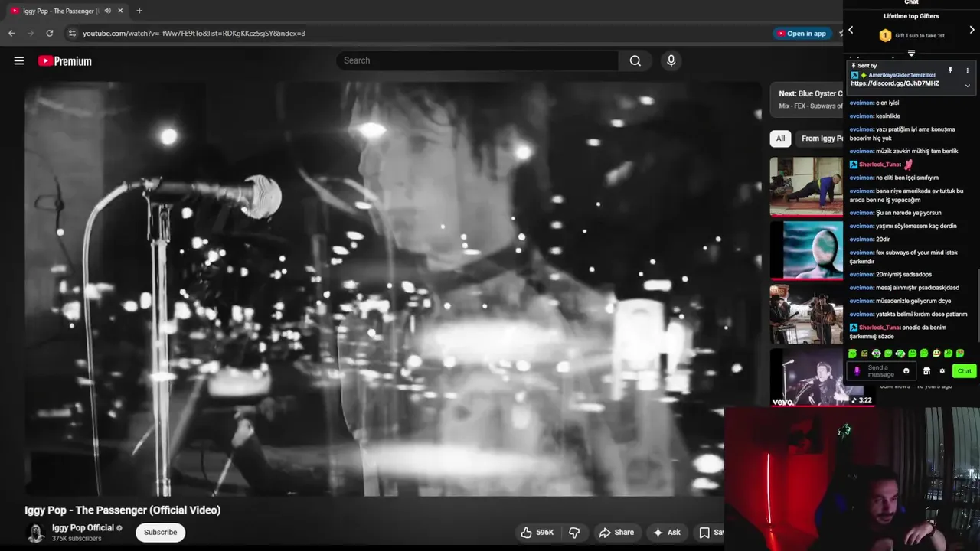This screenshot has width=980, height=551.
Task: Click the gold number 1 gifter badge
Action: [885, 35]
